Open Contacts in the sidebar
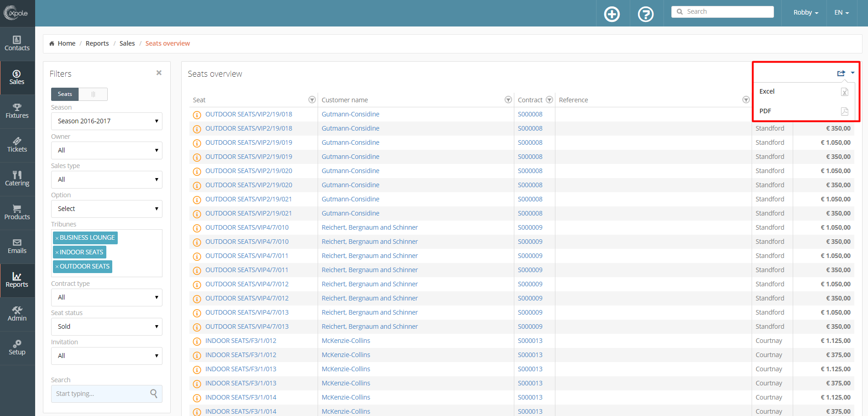868x416 pixels. [17, 44]
